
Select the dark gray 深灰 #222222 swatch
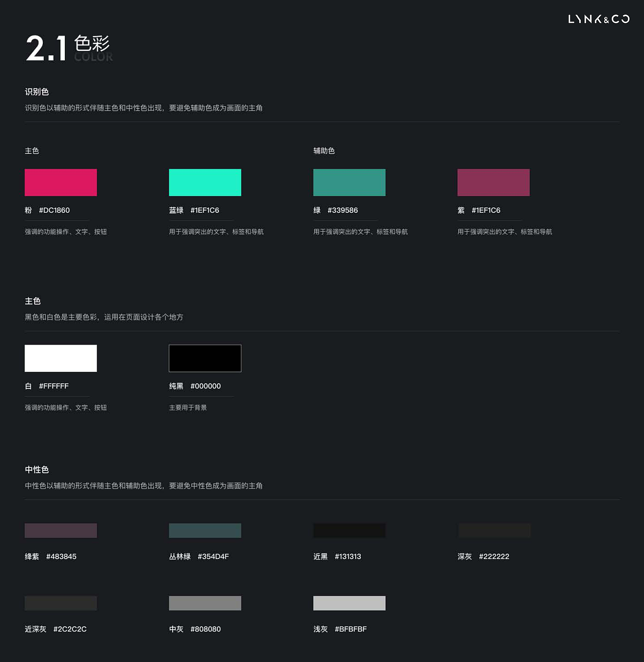tap(494, 530)
